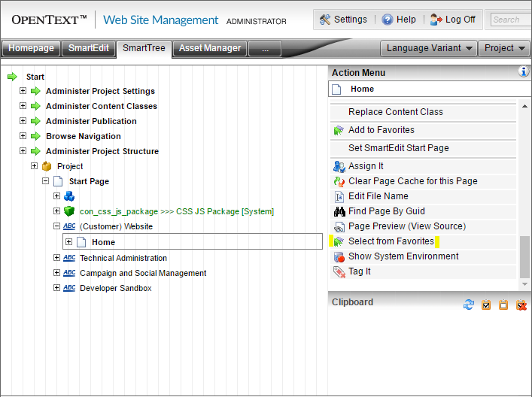Screen dimensions: 532x397
Task: Click the Action Menu scrollbar down arrow
Action: click(x=524, y=284)
